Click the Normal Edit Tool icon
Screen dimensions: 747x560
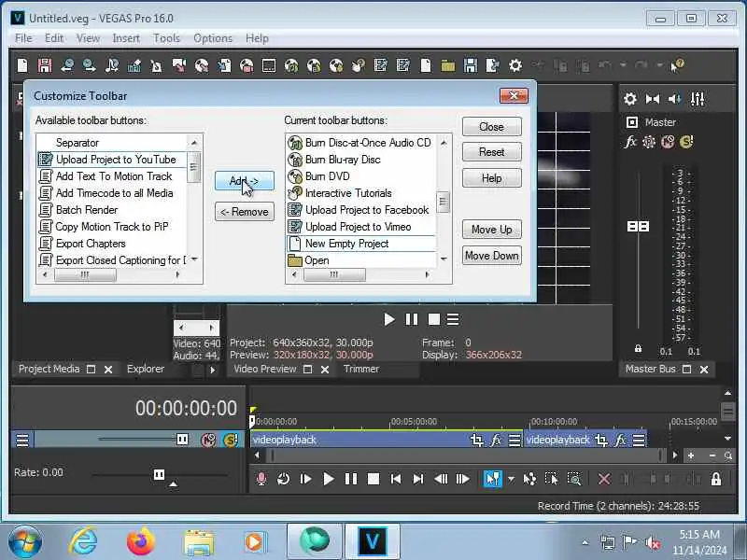point(493,479)
